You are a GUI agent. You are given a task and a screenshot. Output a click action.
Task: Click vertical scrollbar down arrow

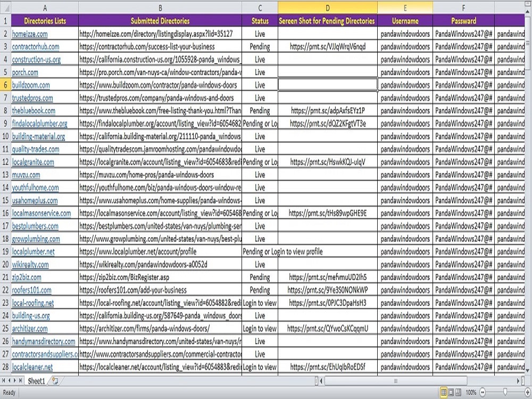click(528, 370)
